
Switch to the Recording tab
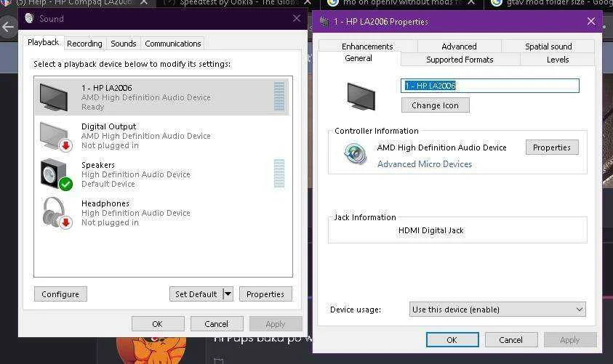click(x=84, y=44)
